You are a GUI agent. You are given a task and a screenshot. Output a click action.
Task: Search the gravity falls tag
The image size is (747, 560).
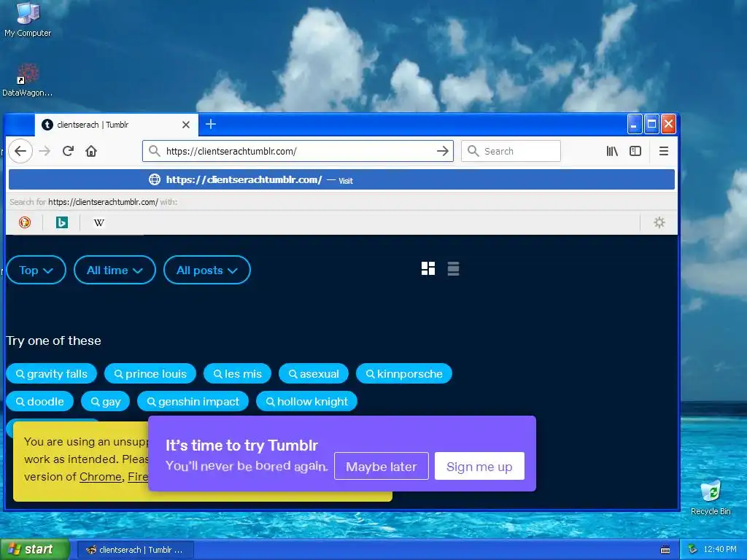click(52, 374)
